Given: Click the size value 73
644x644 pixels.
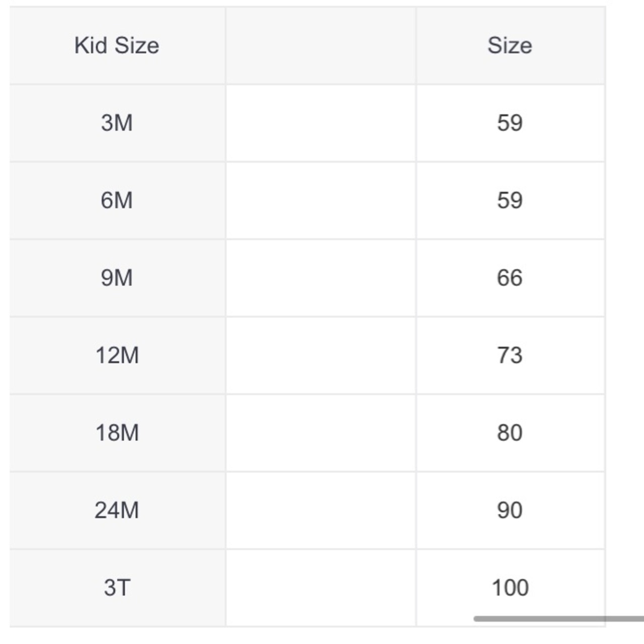Looking at the screenshot, I should [x=510, y=356].
